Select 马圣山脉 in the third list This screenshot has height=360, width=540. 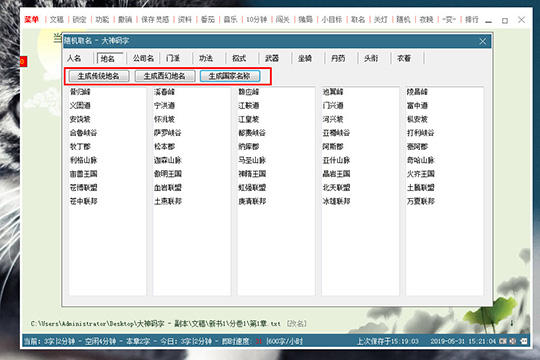(x=252, y=160)
